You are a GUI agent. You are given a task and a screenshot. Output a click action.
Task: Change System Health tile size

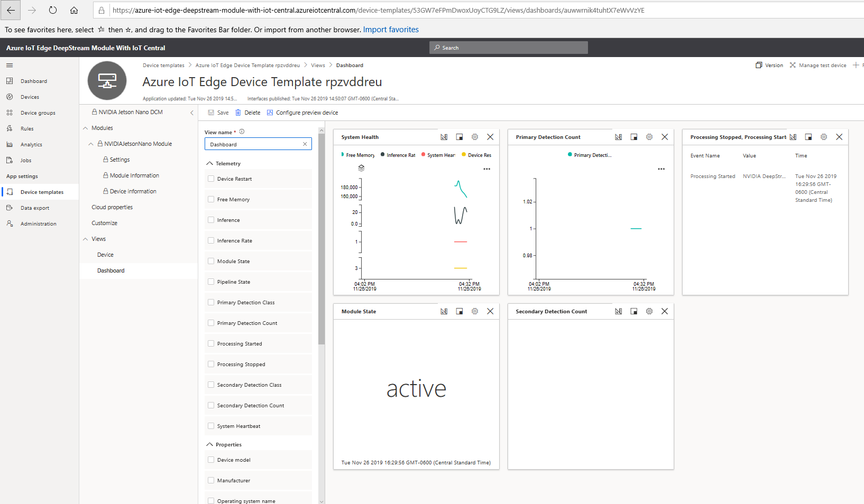459,137
